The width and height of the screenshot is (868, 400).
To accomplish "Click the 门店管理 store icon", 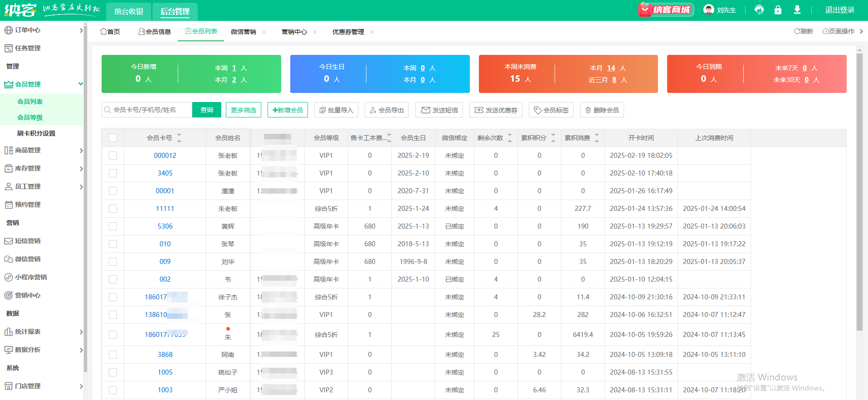I will pos(8,386).
